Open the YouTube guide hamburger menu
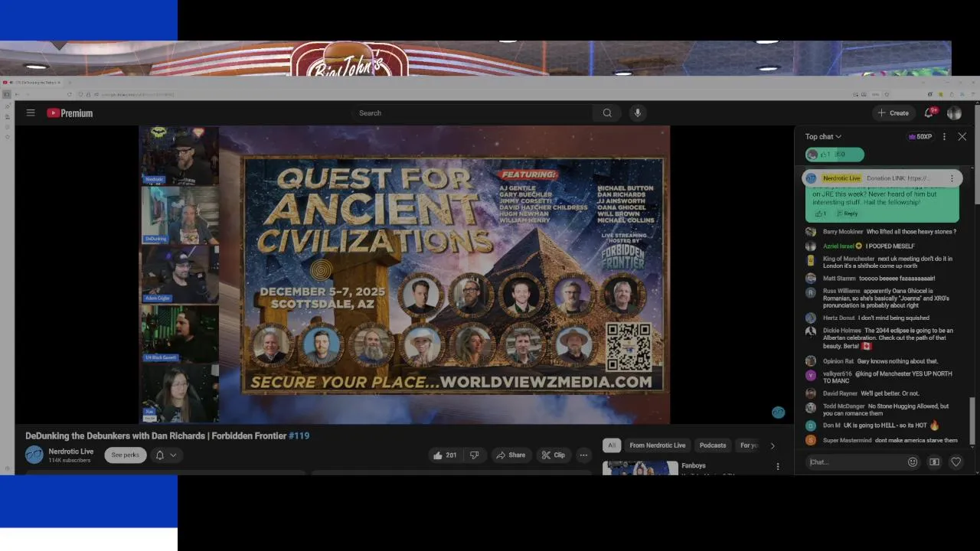Image resolution: width=980 pixels, height=551 pixels. 31,112
